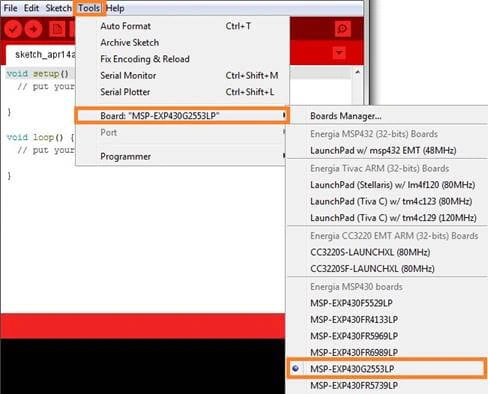Image resolution: width=488 pixels, height=394 pixels.
Task: Open the Help menu
Action: point(115,8)
